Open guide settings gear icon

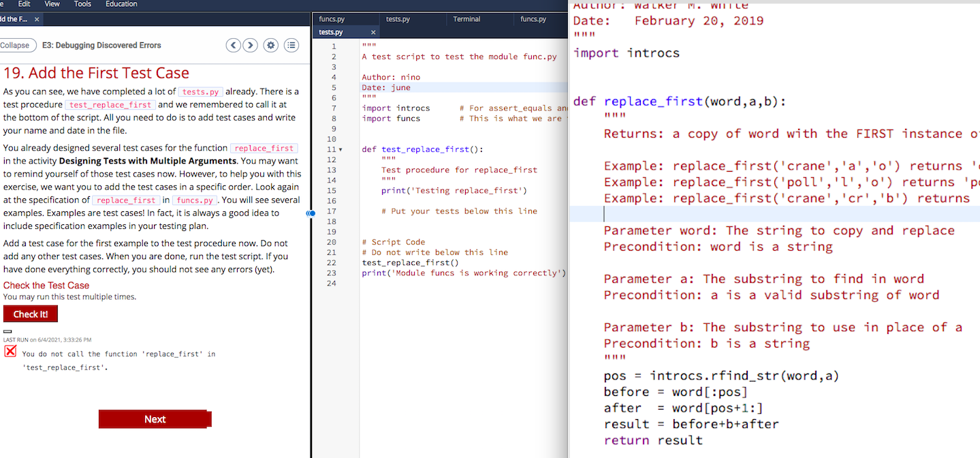click(x=271, y=46)
